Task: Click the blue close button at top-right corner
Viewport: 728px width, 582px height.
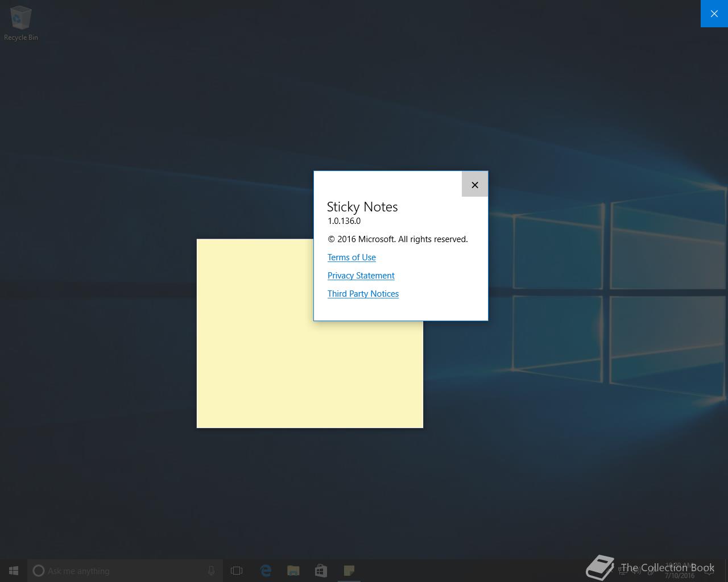Action: pyautogui.click(x=714, y=14)
